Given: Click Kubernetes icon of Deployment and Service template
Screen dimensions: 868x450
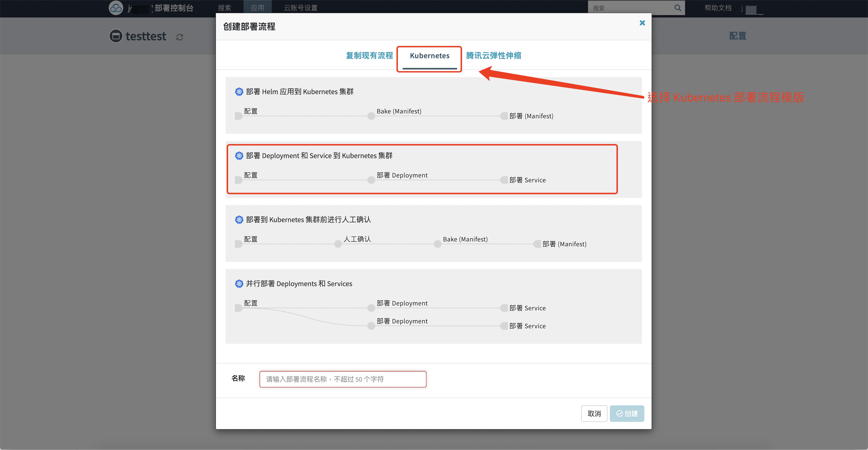Looking at the screenshot, I should pos(239,156).
